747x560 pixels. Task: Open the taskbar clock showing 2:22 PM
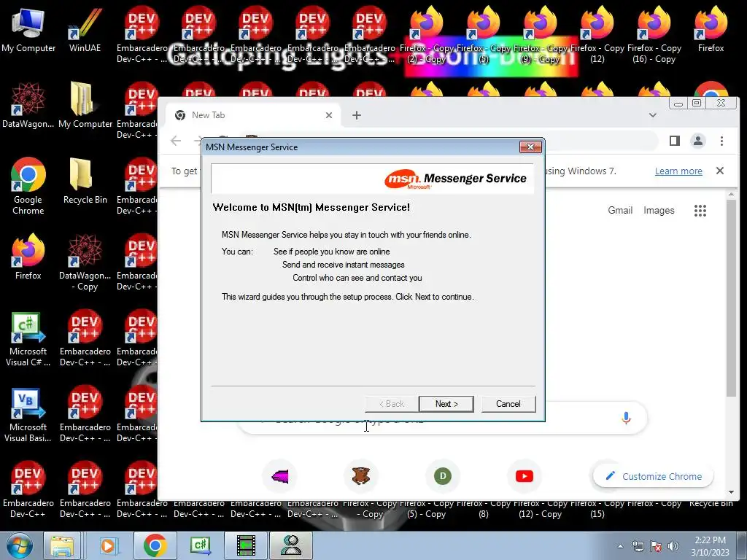tap(710, 545)
